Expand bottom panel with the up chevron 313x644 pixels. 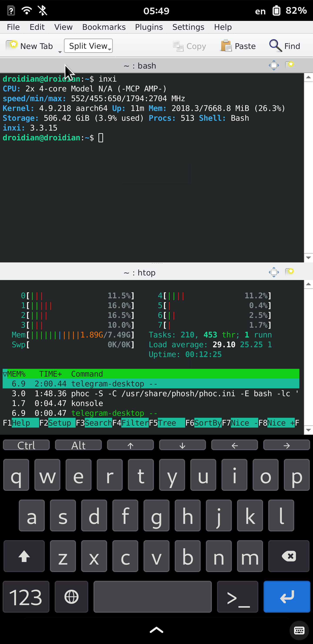click(x=156, y=630)
